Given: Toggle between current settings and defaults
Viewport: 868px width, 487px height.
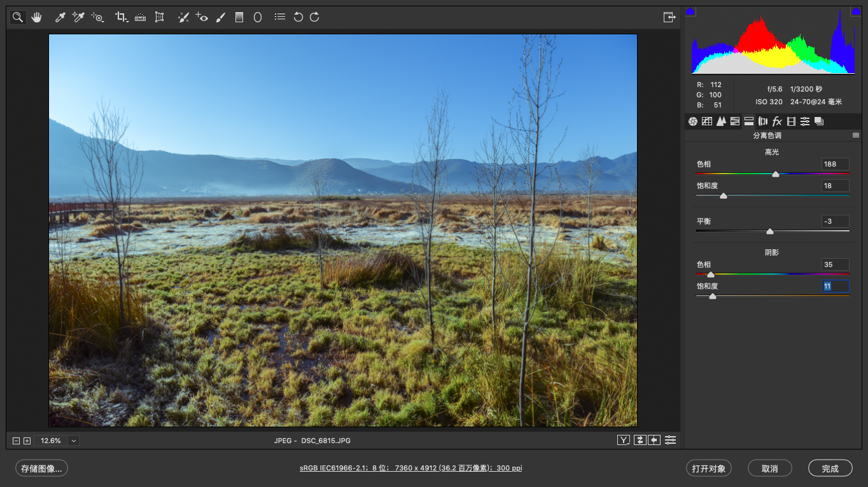Looking at the screenshot, I should click(670, 440).
